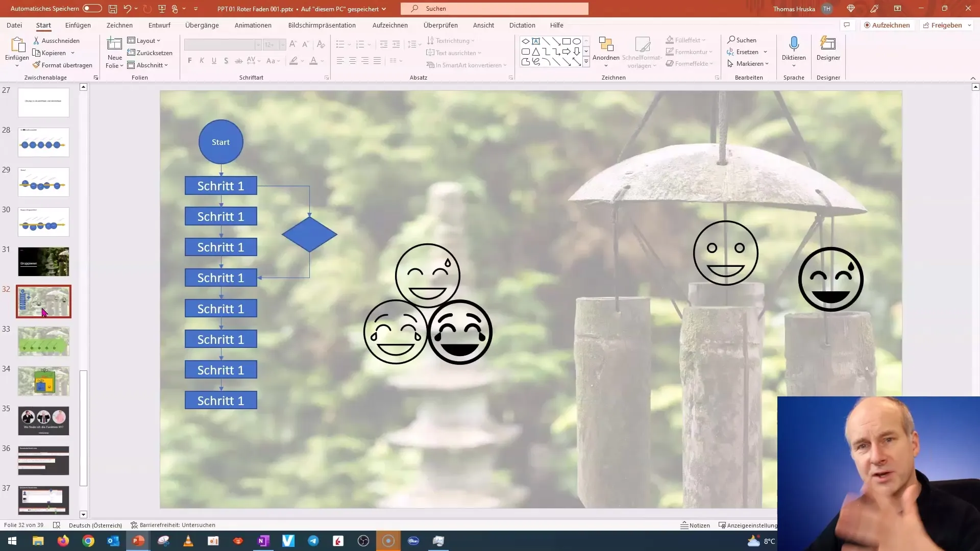Open the Abschnitt dropdown
Screen dimensions: 980x551
tap(148, 65)
